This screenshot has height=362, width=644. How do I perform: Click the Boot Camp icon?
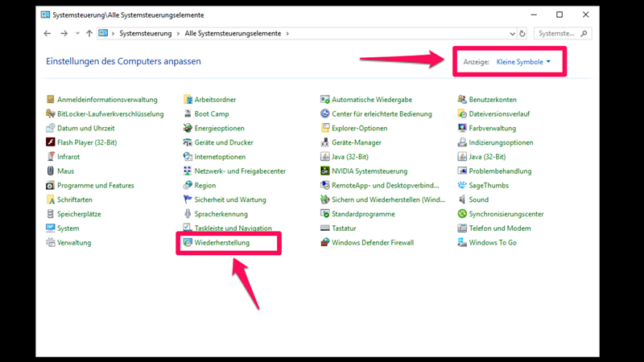coord(188,114)
